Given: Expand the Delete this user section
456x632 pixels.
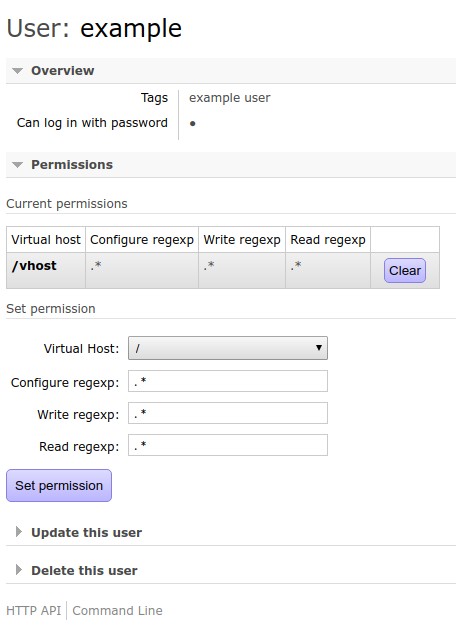Looking at the screenshot, I should click(x=84, y=570).
